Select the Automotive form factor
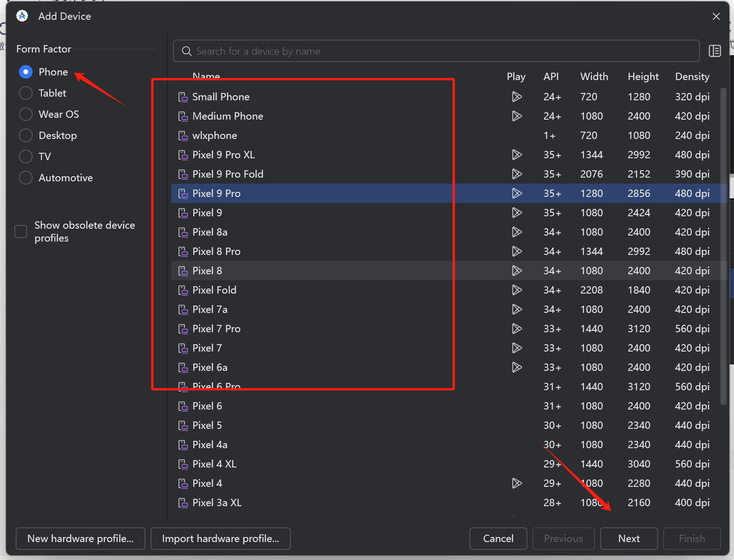 tap(26, 178)
